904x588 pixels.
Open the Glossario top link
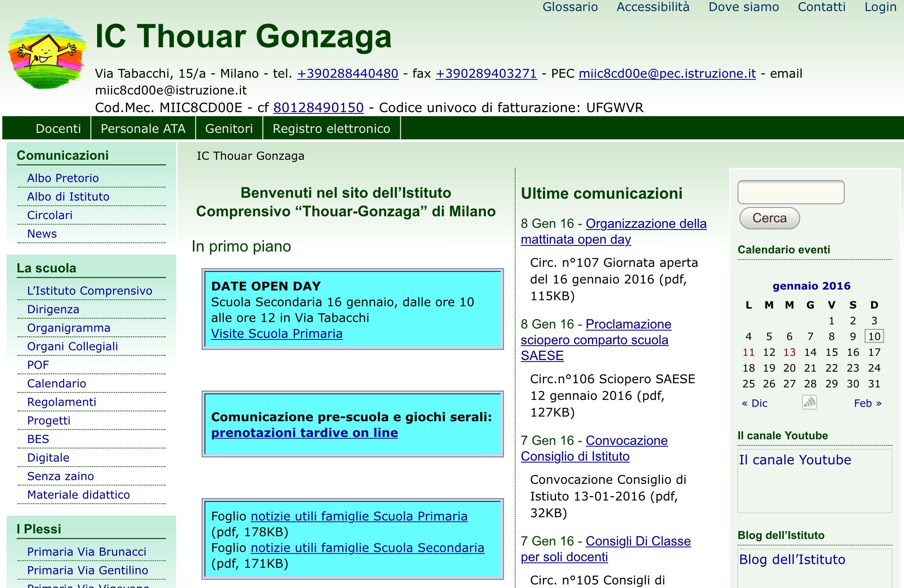click(570, 7)
